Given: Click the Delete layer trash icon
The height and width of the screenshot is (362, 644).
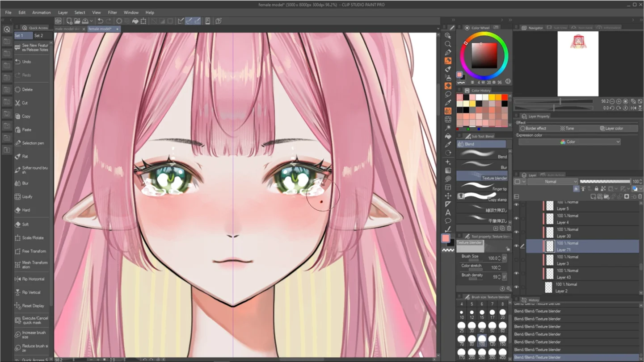Looking at the screenshot, I should [640, 196].
